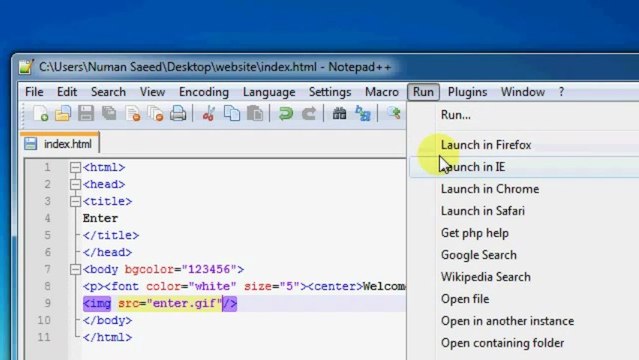639x360 pixels.
Task: Click the save-state icon on index.html tab
Action: (x=31, y=144)
